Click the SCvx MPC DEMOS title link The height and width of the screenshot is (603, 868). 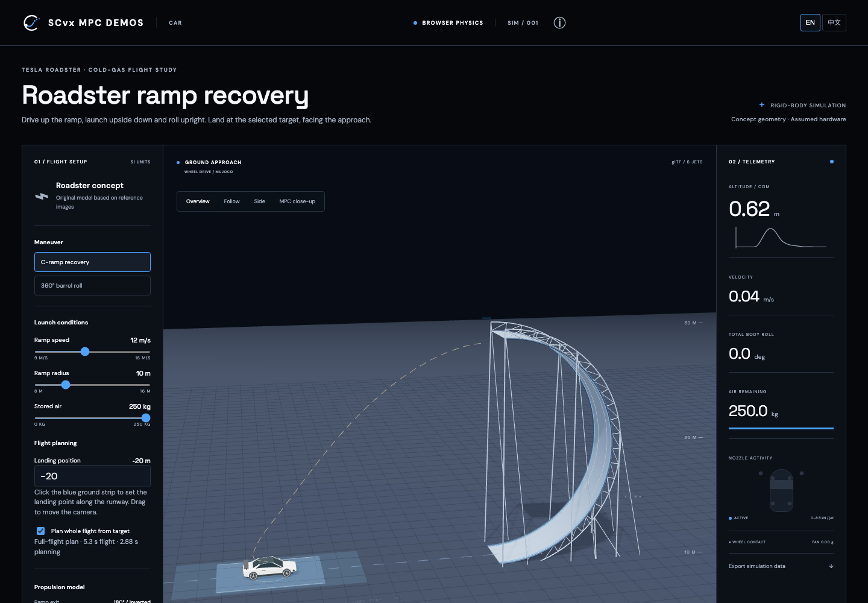(x=96, y=23)
